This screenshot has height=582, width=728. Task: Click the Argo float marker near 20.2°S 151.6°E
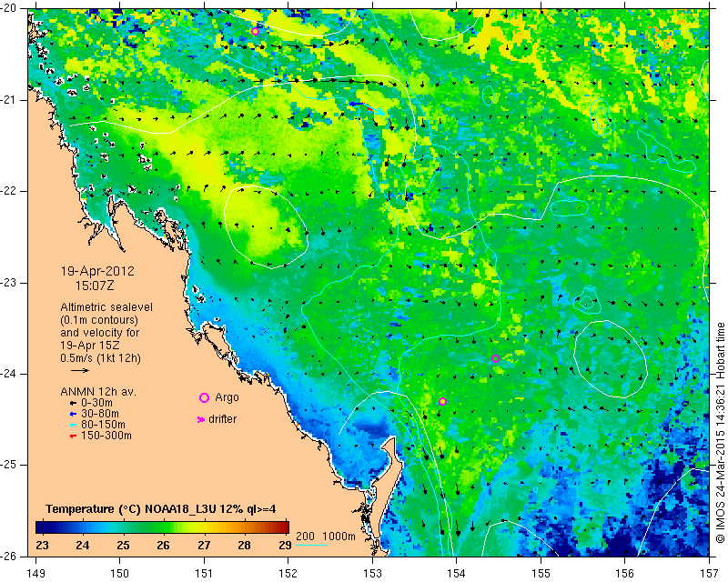[255, 31]
